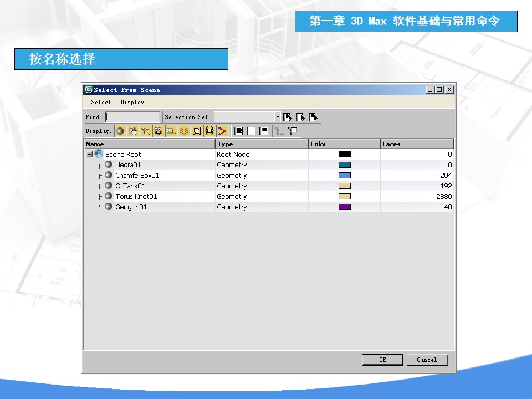
Task: Toggle the Display Space Warps filter
Action: (x=184, y=131)
